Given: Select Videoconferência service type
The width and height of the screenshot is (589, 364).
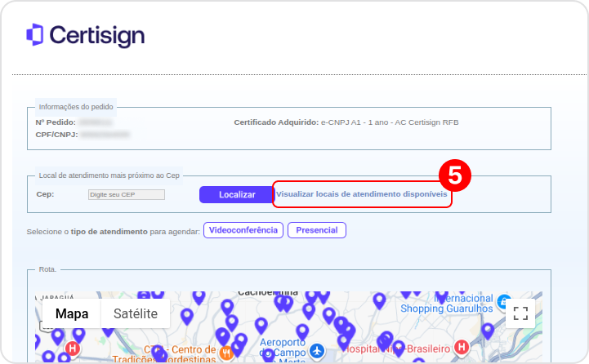Looking at the screenshot, I should pos(243,230).
